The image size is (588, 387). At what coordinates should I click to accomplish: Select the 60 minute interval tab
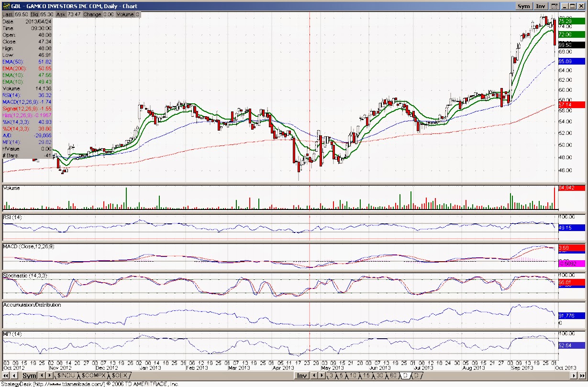coord(393,376)
